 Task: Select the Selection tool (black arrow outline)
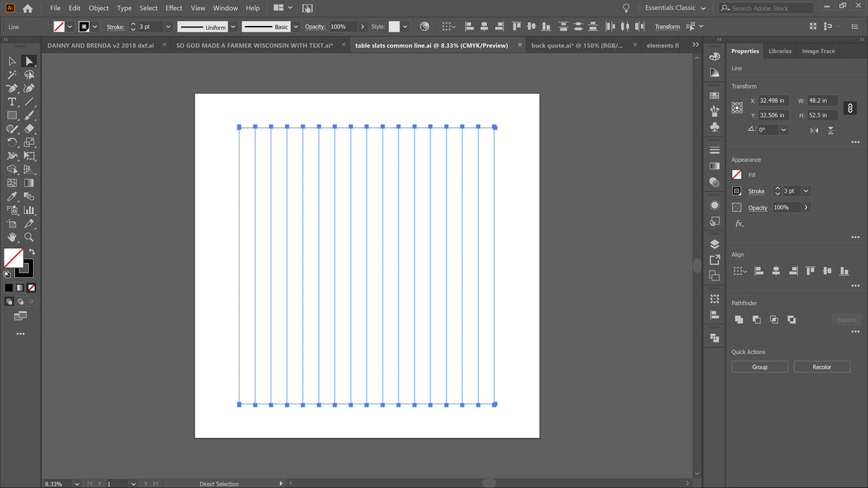pos(12,61)
